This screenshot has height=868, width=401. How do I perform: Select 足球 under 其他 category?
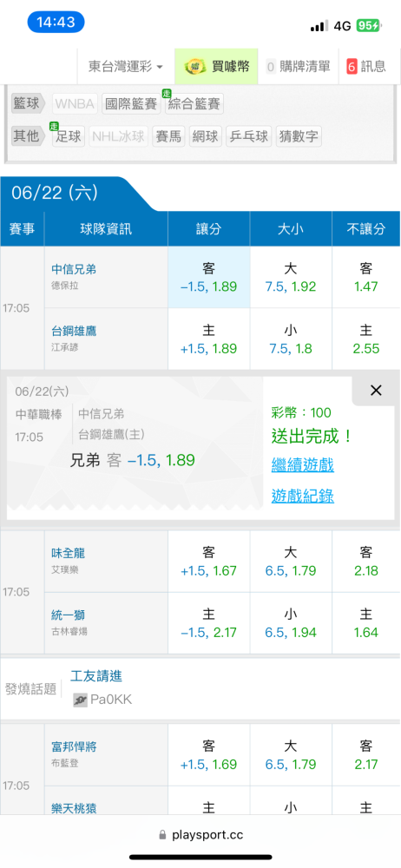click(69, 137)
